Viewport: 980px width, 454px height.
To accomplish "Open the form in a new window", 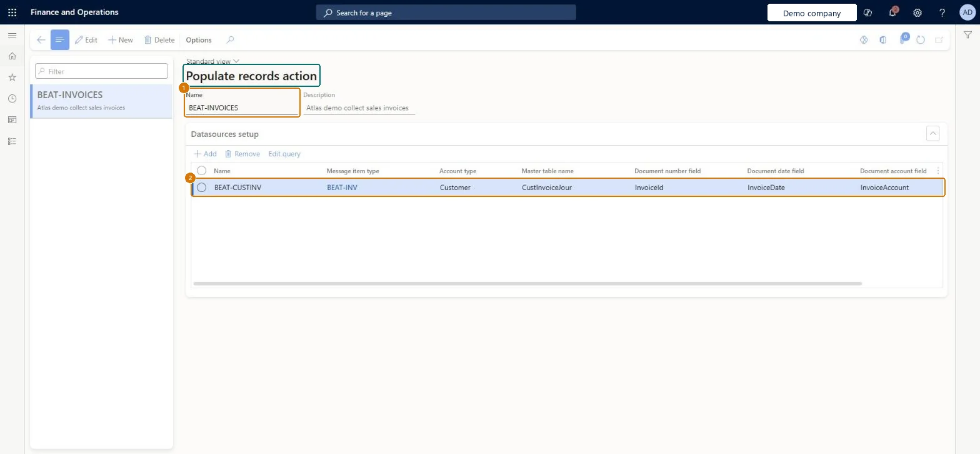I will [939, 40].
